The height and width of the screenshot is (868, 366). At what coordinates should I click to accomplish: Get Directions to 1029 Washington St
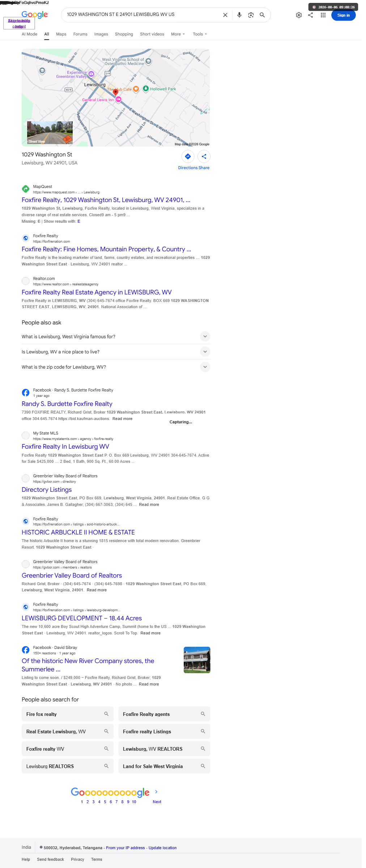tap(188, 156)
